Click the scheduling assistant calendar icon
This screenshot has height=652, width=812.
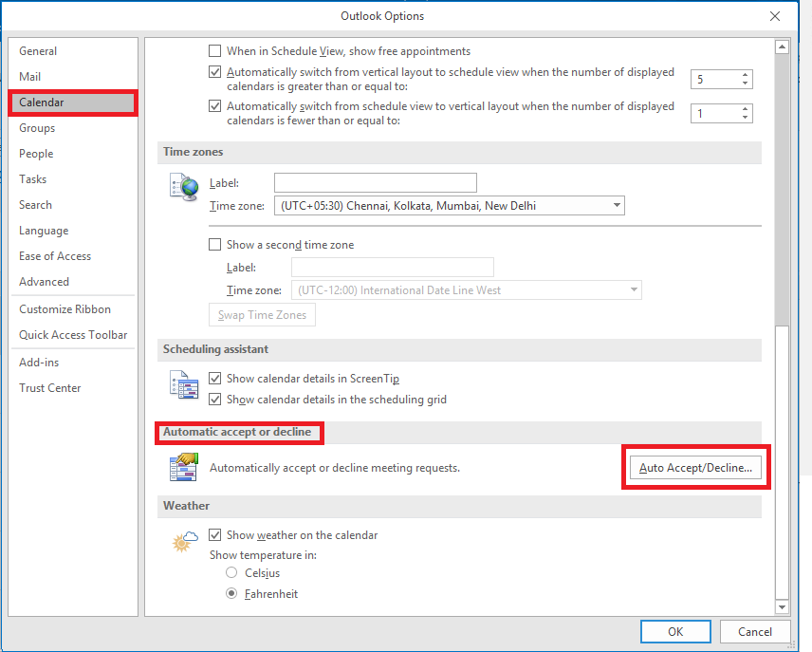pyautogui.click(x=184, y=384)
